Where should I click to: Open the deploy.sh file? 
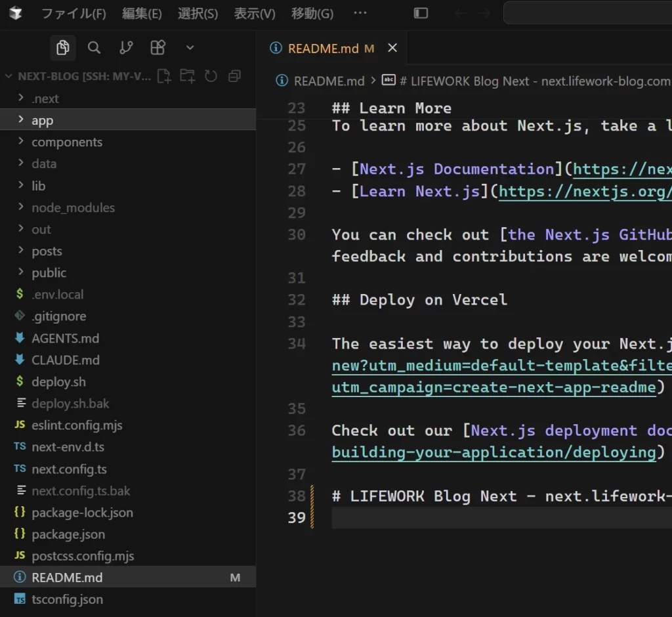128,381
